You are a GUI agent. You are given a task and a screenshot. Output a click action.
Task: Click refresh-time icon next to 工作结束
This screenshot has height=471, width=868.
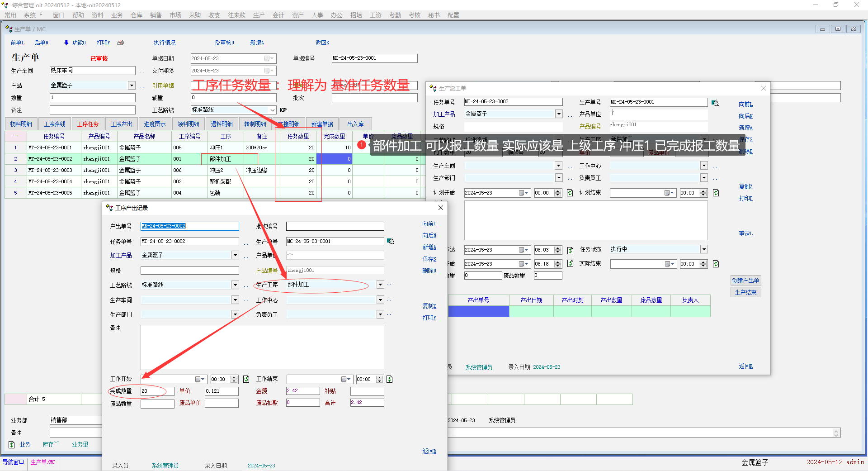tap(389, 379)
